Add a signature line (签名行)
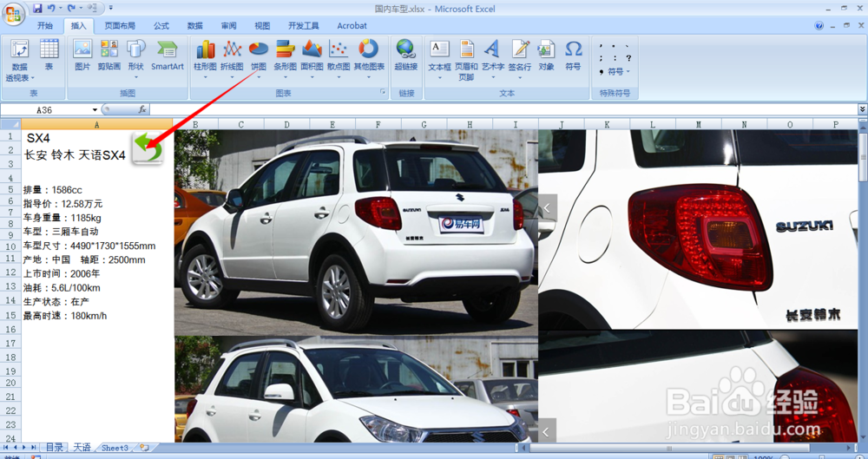Image resolution: width=868 pixels, height=459 pixels. (520, 58)
